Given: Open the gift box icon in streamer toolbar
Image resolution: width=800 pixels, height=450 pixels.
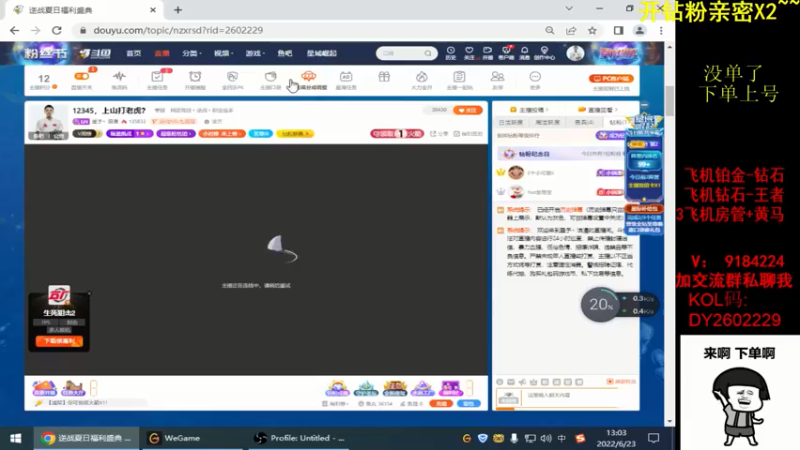Looking at the screenshot, I should pyautogui.click(x=384, y=77).
